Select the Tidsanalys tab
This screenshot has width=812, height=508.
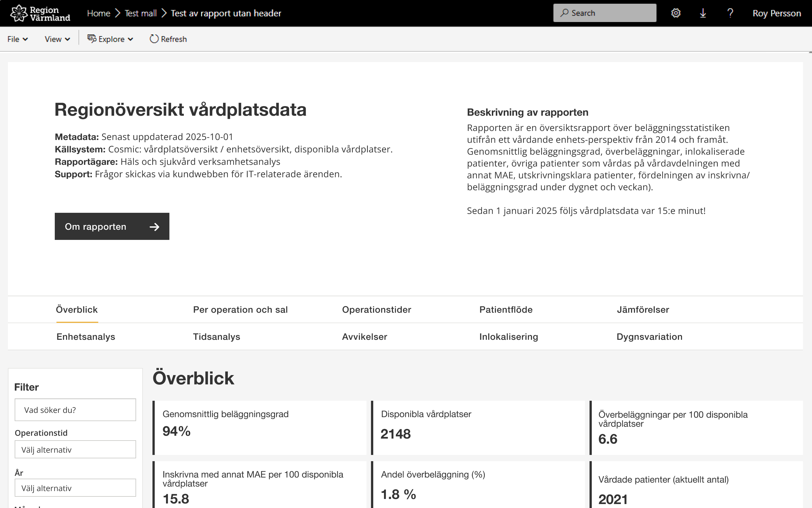[x=217, y=336]
